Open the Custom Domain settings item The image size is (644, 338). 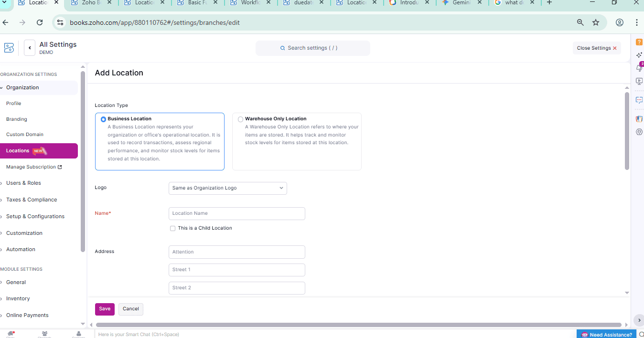(x=25, y=135)
